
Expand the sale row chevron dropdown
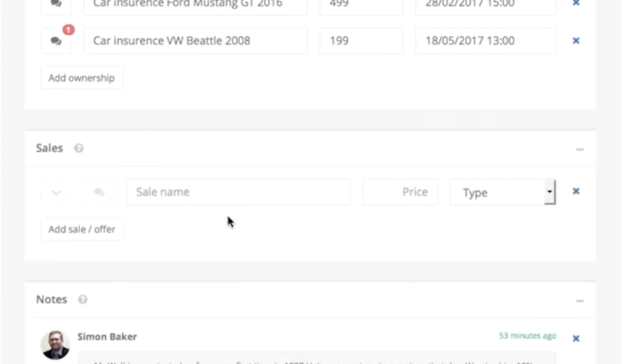pyautogui.click(x=56, y=192)
